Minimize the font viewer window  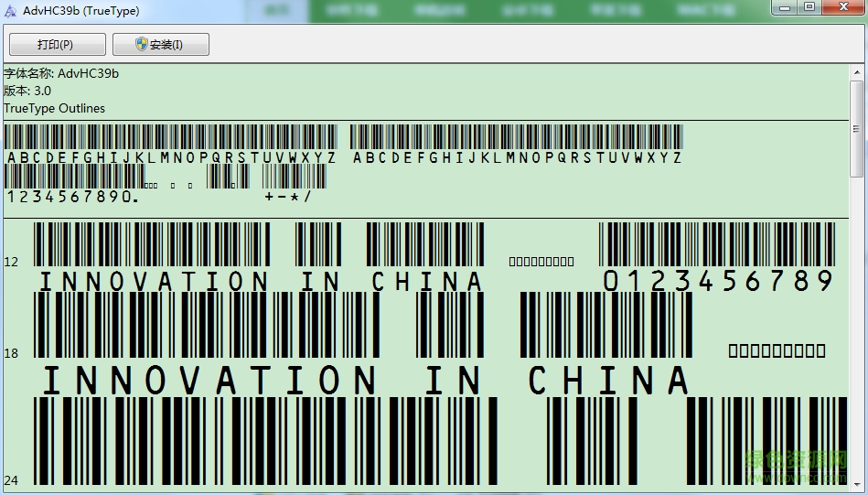click(785, 7)
